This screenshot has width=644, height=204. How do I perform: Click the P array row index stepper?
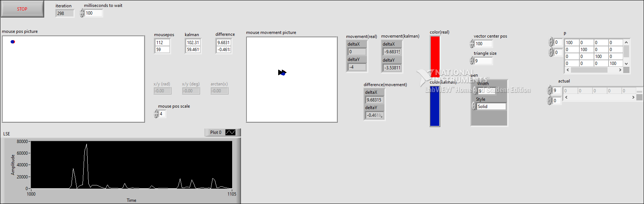551,42
